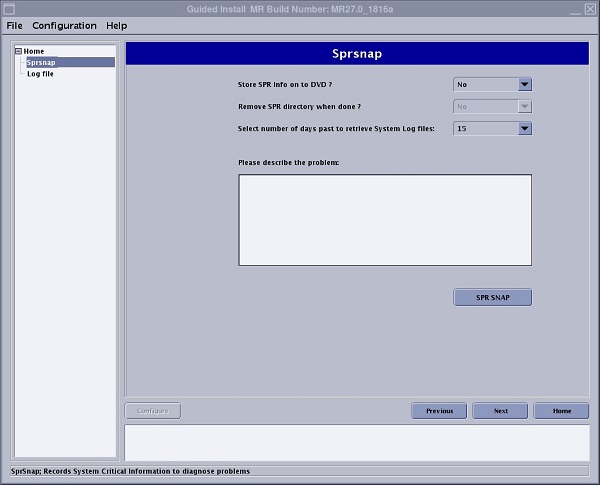
Task: Click the Remove SPR directory dropdown
Action: (x=492, y=106)
